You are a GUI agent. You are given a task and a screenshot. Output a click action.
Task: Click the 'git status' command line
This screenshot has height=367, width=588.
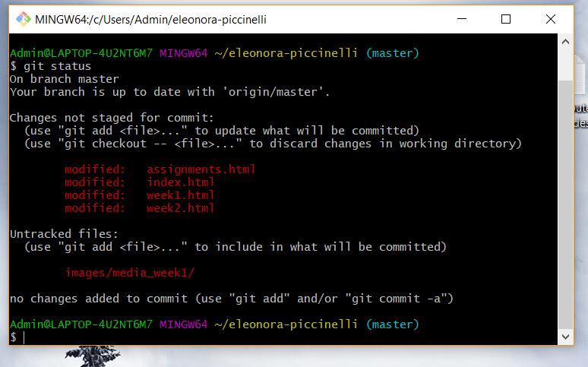click(50, 66)
